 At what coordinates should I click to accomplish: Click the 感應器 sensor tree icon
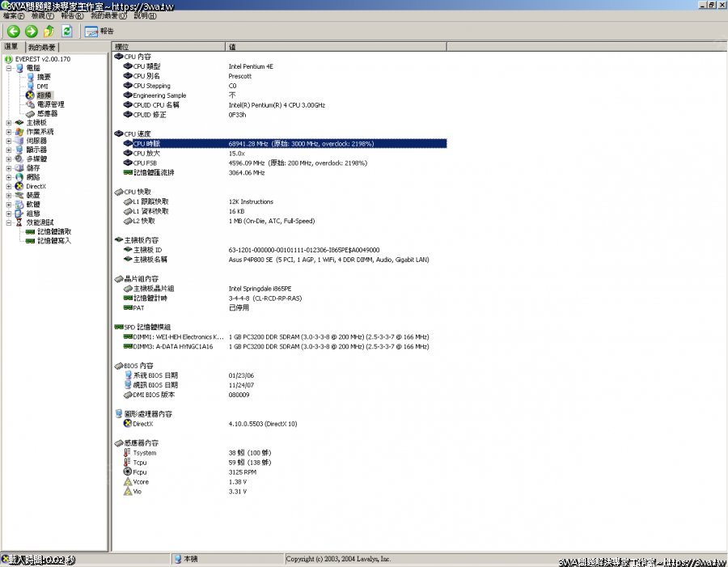(x=31, y=114)
